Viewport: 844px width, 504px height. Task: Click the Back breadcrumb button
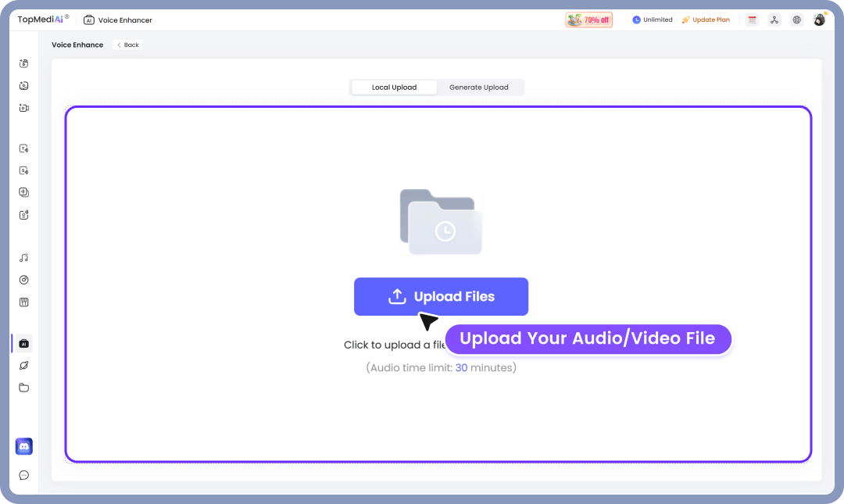pos(127,45)
